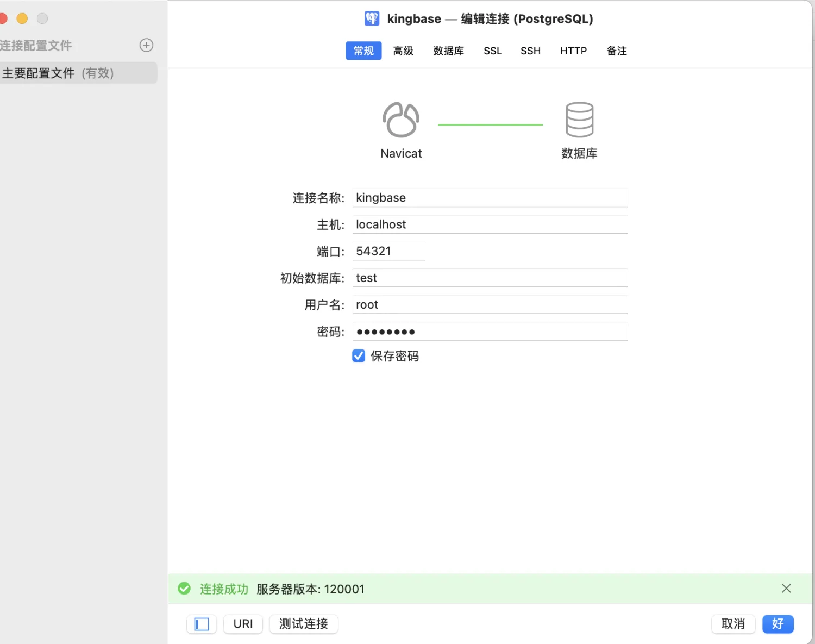
Task: Switch to the SSL tab
Action: coord(492,51)
